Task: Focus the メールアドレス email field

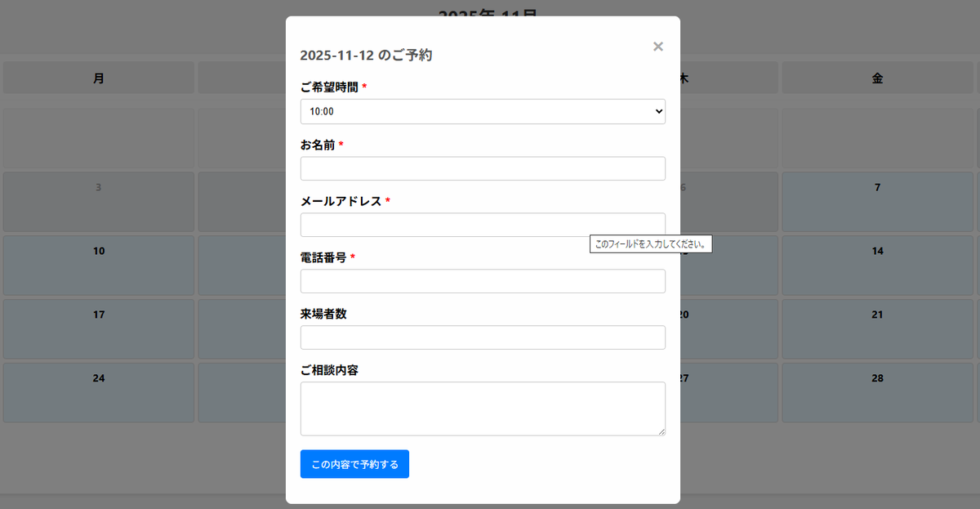Action: point(482,225)
